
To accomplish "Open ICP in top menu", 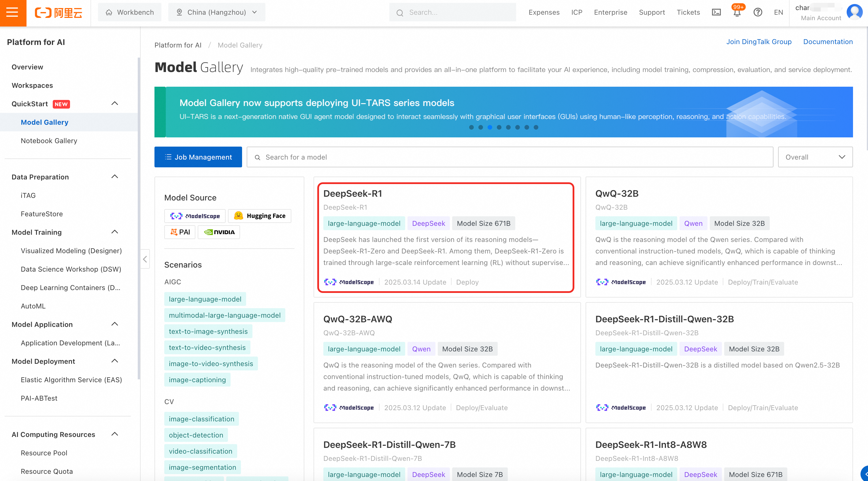I will [577, 12].
